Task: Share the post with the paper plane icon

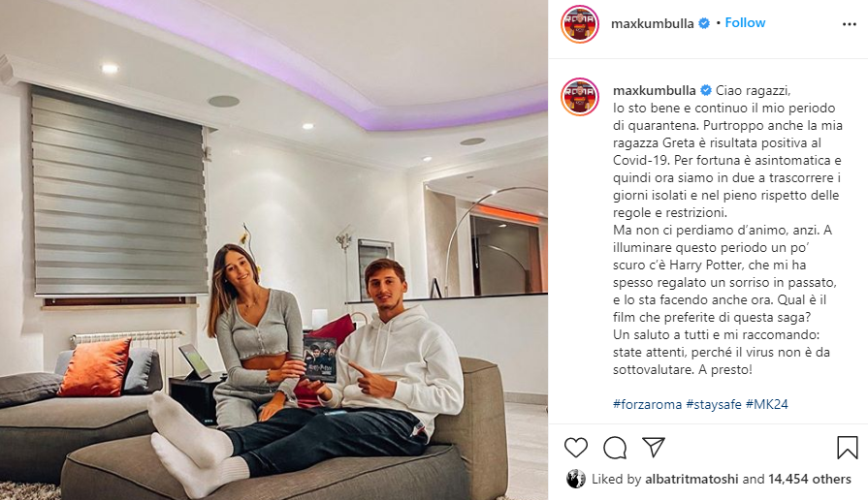Action: coord(654,447)
